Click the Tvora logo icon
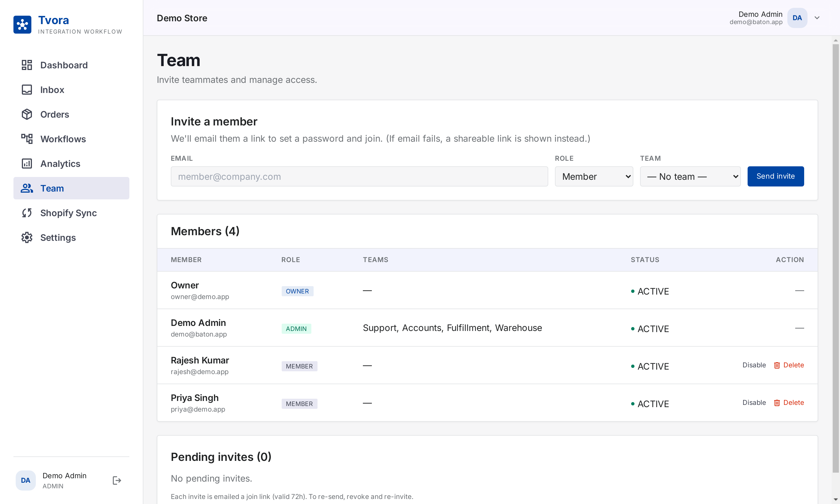The image size is (840, 504). pyautogui.click(x=22, y=24)
